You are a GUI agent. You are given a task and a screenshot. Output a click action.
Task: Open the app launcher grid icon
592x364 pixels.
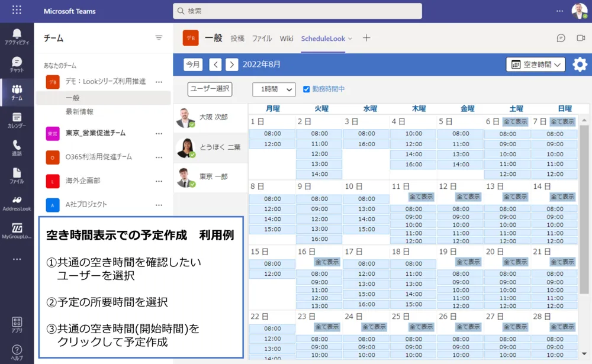(x=17, y=10)
